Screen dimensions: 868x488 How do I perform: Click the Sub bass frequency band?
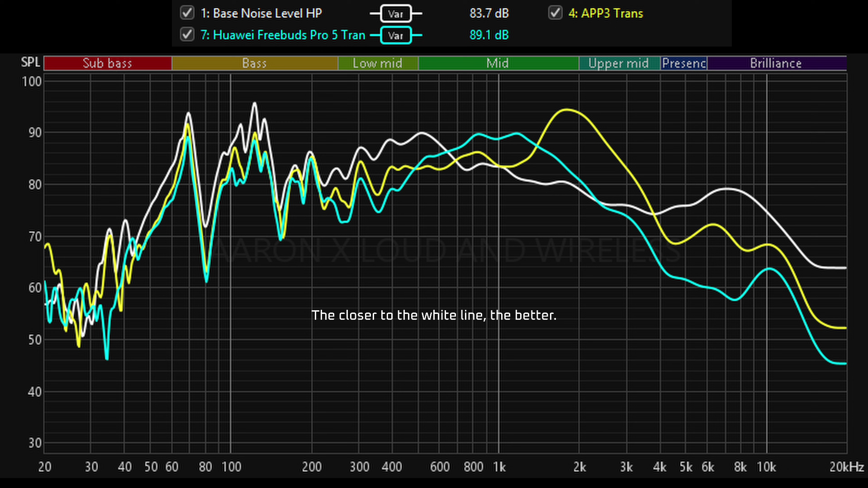108,63
